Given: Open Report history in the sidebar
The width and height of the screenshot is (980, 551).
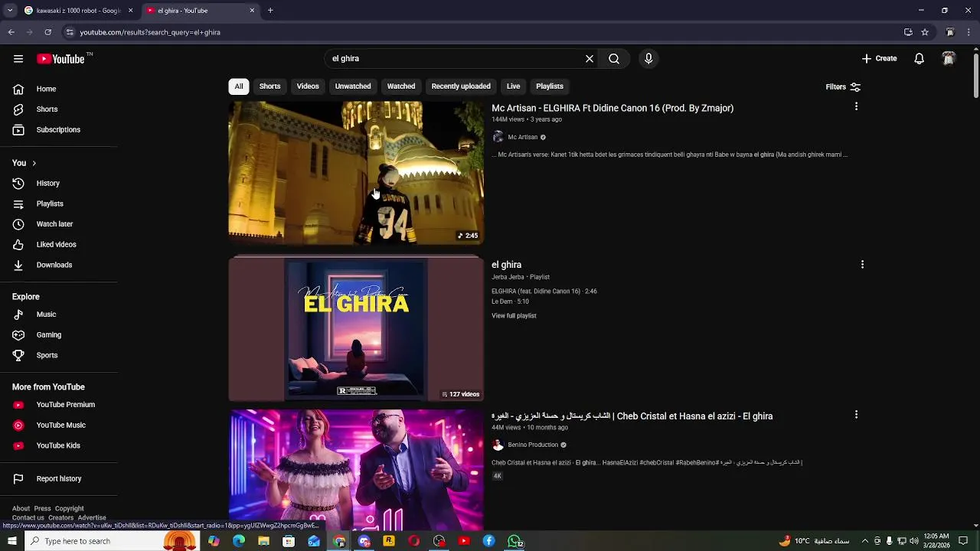Looking at the screenshot, I should [x=59, y=479].
